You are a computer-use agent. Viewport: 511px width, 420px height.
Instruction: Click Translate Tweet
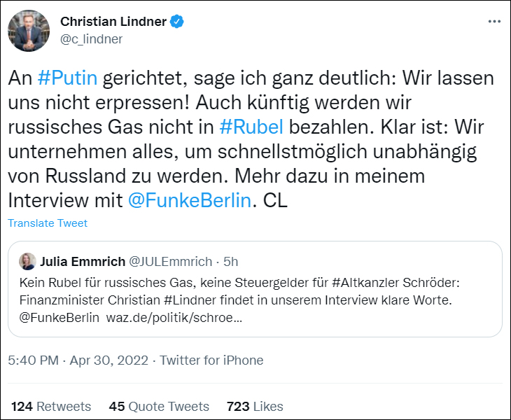pyautogui.click(x=48, y=223)
